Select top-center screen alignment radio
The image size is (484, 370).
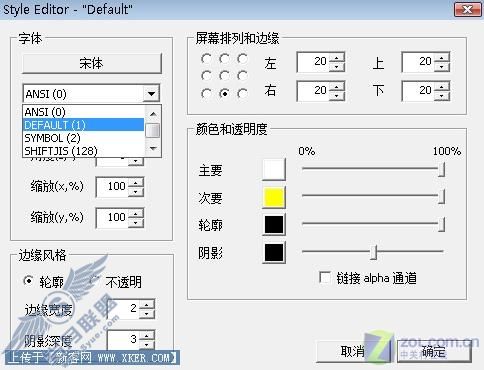224,59
